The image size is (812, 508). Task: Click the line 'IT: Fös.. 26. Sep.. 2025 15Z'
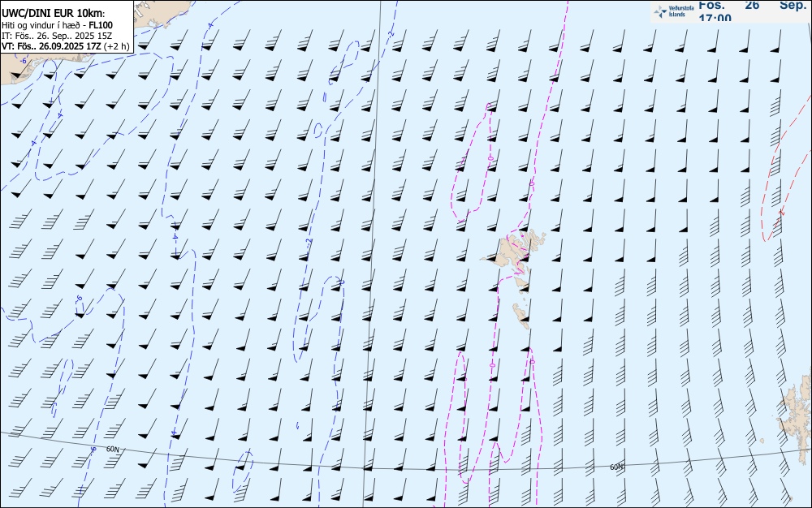[57, 36]
